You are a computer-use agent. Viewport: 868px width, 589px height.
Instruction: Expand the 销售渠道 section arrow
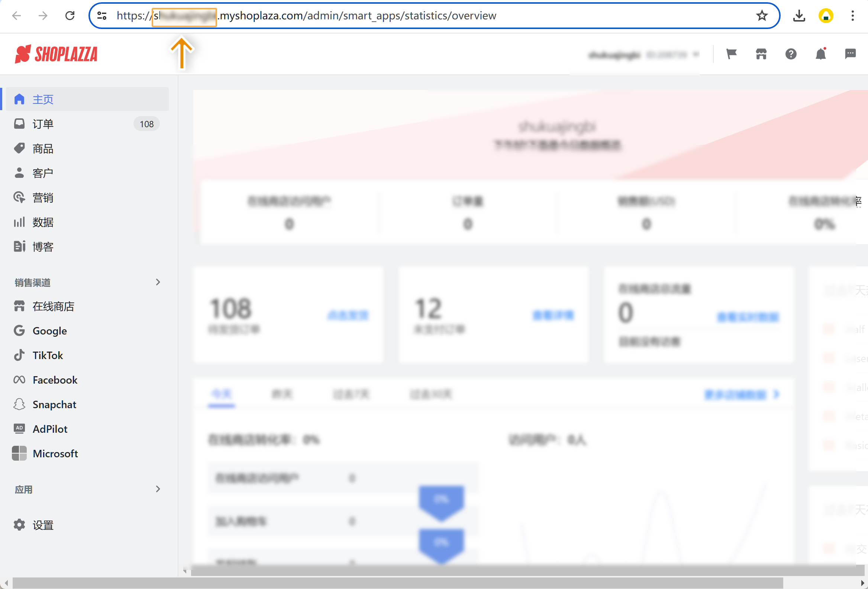pyautogui.click(x=158, y=282)
